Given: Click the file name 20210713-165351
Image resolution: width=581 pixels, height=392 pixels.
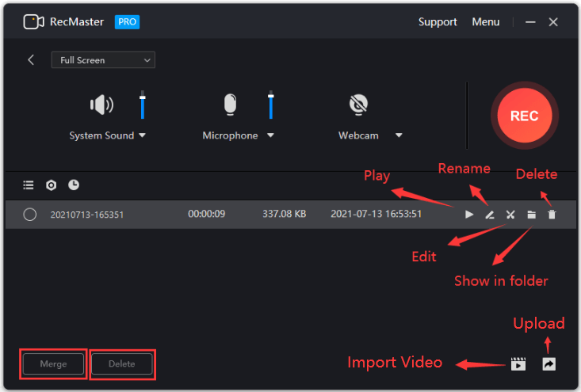Looking at the screenshot, I should [87, 215].
